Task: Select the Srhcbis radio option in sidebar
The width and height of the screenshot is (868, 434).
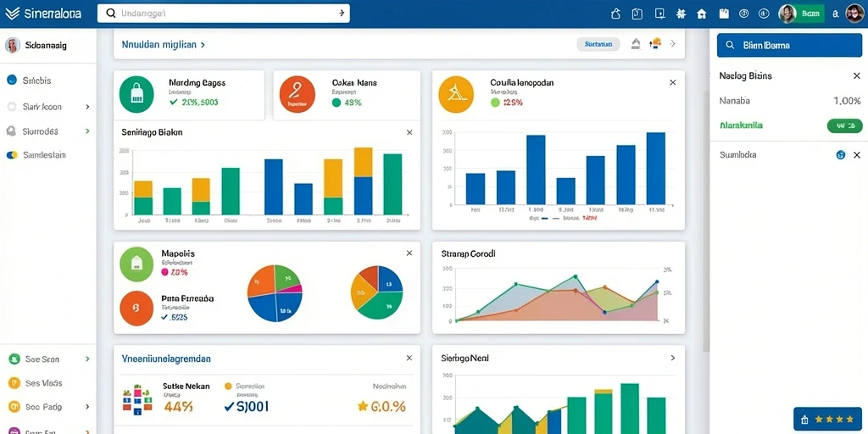Action: [12, 81]
